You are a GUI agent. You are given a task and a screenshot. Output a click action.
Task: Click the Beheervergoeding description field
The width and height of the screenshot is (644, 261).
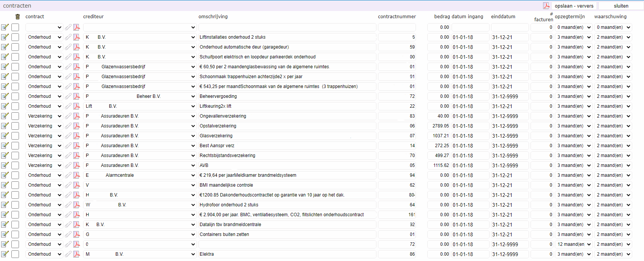click(x=287, y=96)
